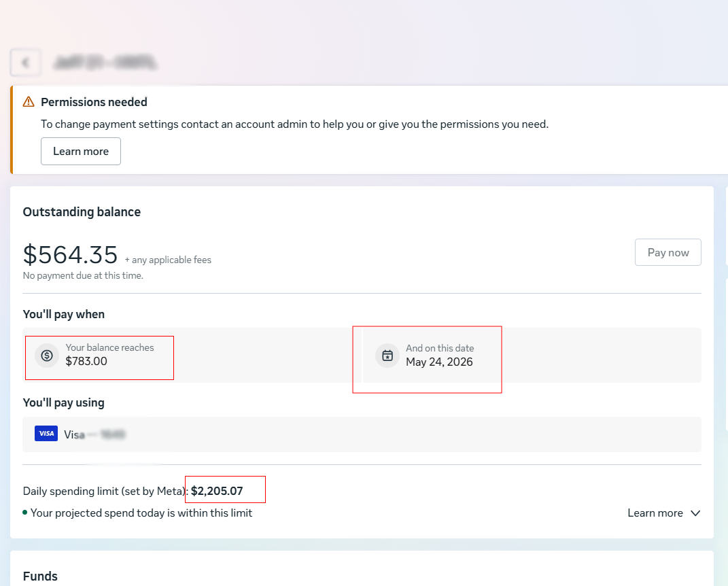
Task: Go back using the arrow button
Action: click(26, 63)
